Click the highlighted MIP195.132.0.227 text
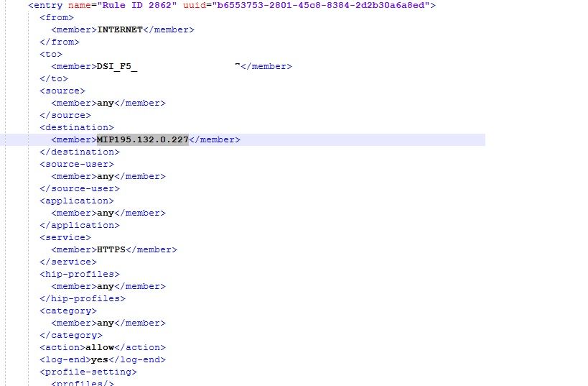 click(x=142, y=139)
